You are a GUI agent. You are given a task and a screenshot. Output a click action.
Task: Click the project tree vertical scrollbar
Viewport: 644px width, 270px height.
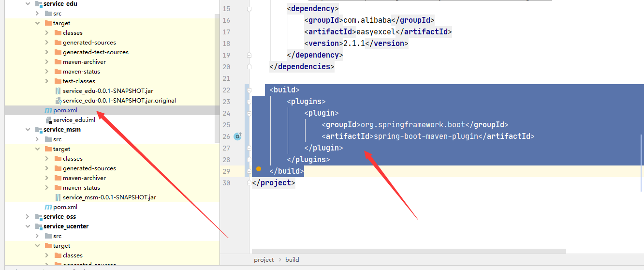(x=217, y=77)
